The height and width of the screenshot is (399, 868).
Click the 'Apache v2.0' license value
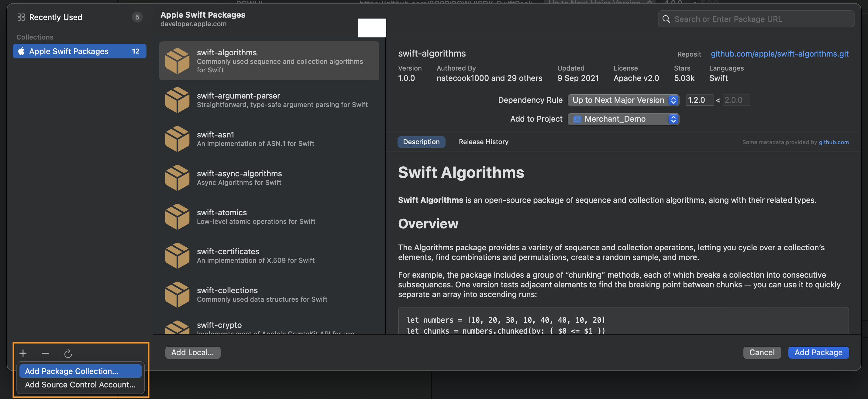tap(636, 78)
